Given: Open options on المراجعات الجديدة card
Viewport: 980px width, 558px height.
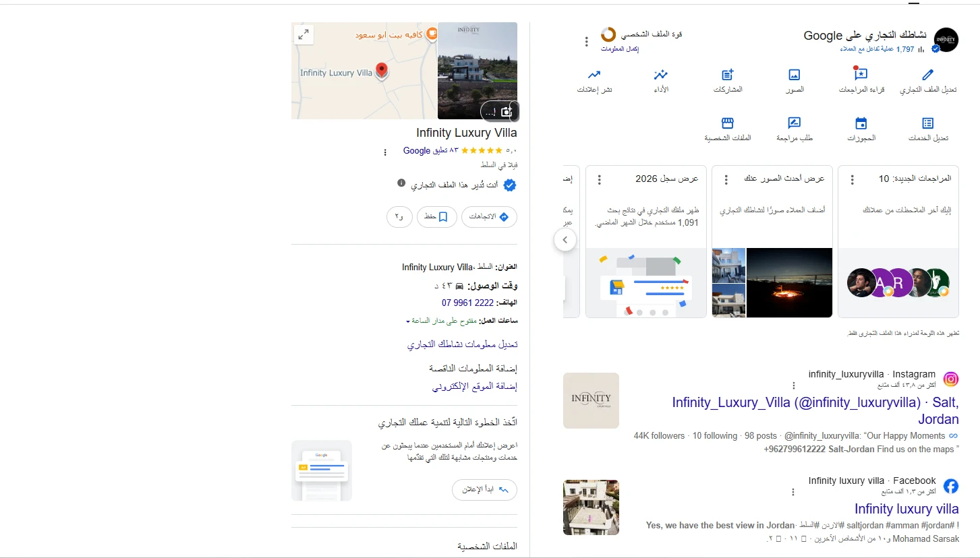Looking at the screenshot, I should 853,180.
